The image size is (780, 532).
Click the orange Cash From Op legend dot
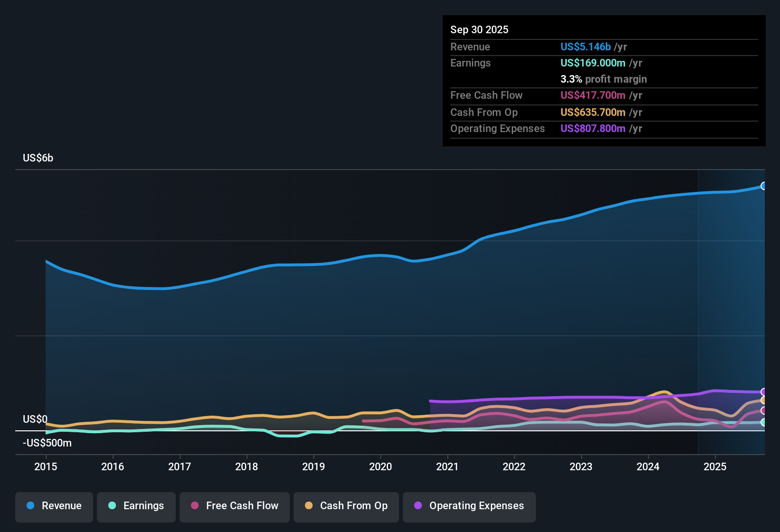(309, 506)
